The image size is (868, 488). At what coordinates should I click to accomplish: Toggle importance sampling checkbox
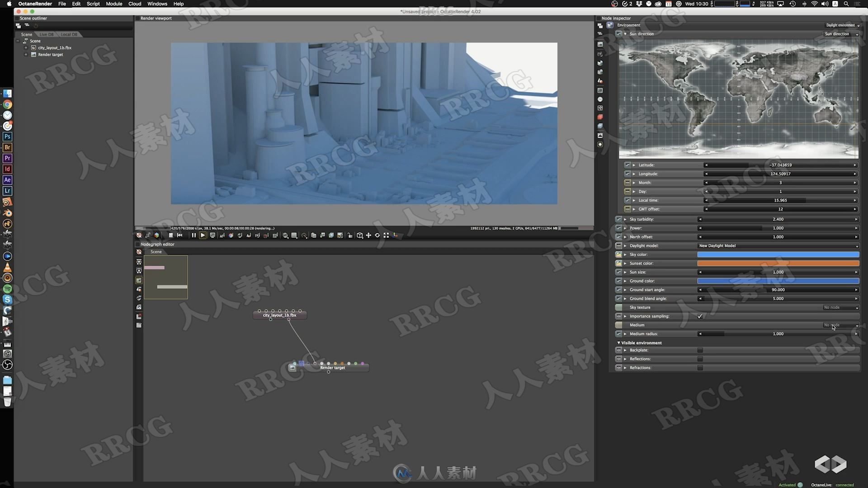click(x=700, y=316)
